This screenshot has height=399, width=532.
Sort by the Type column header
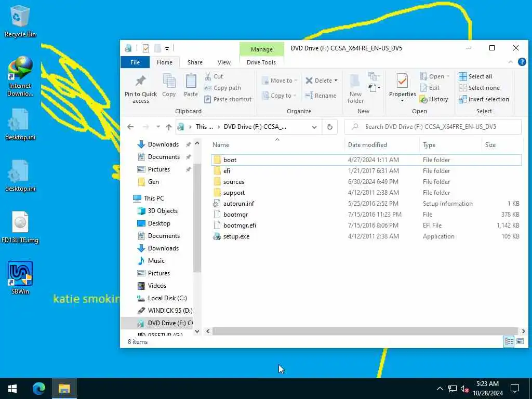point(450,145)
